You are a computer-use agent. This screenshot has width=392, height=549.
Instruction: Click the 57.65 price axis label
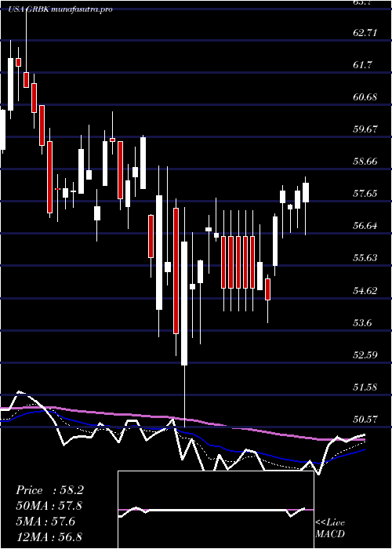click(x=366, y=193)
